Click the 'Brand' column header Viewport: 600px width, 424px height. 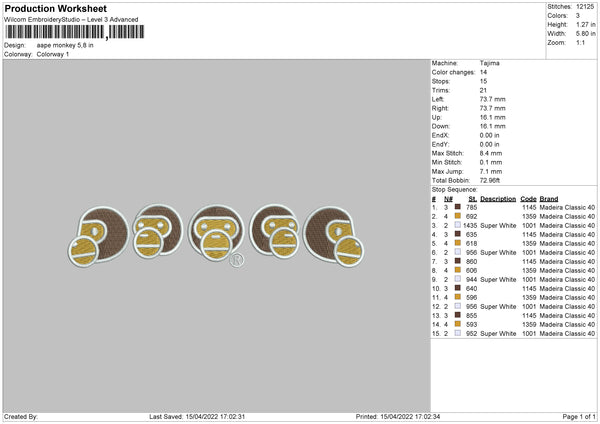click(x=549, y=199)
